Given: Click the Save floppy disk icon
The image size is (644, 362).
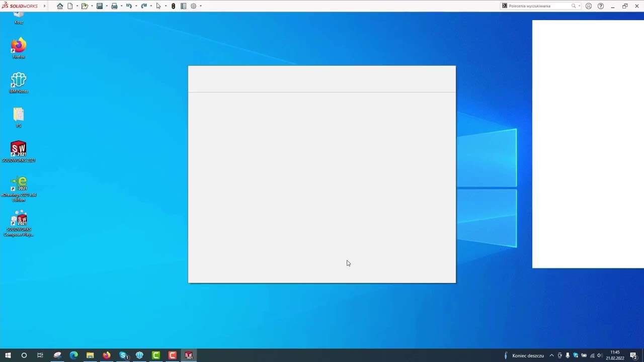Looking at the screenshot, I should coord(100,6).
